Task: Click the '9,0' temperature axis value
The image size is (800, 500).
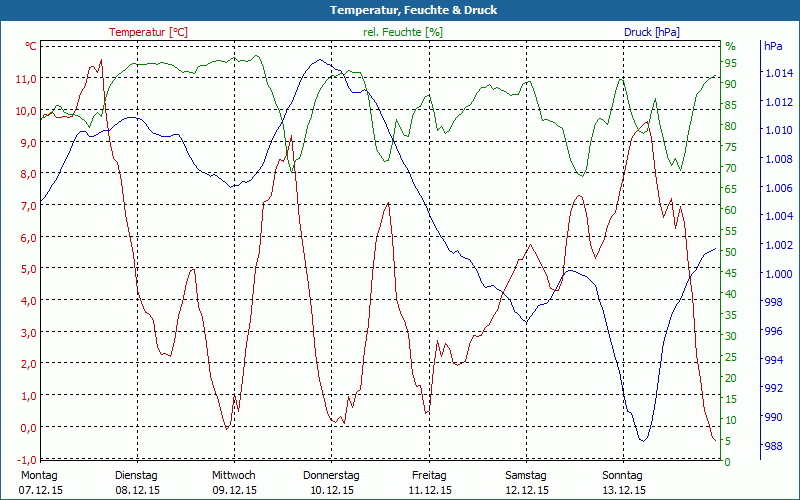Action: 28,142
